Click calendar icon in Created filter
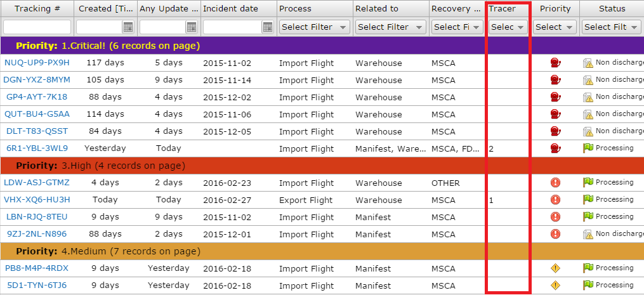The width and height of the screenshot is (644, 295). pos(128,27)
